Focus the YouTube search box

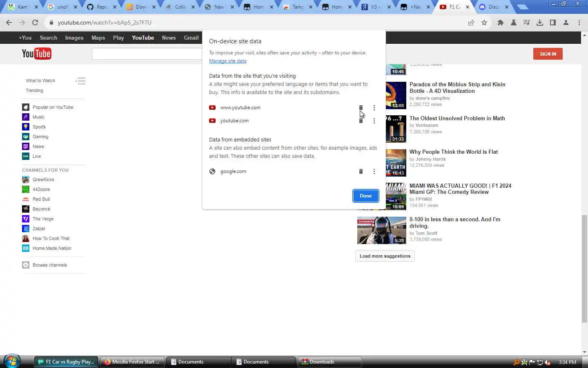(147, 54)
